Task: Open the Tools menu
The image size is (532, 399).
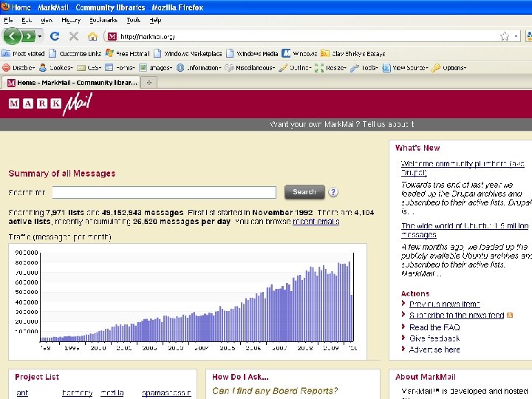Action: coord(133,21)
